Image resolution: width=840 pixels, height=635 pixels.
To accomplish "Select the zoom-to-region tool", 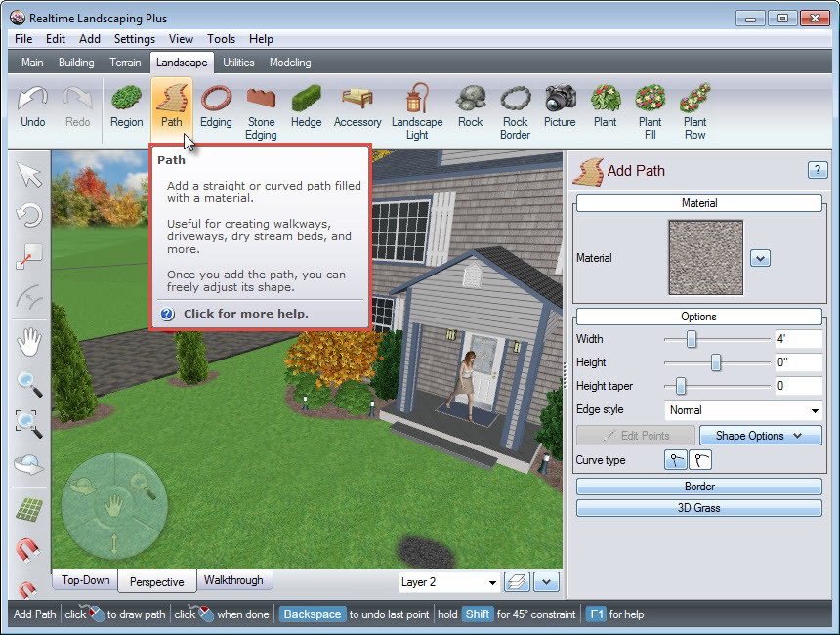I will coord(29,424).
